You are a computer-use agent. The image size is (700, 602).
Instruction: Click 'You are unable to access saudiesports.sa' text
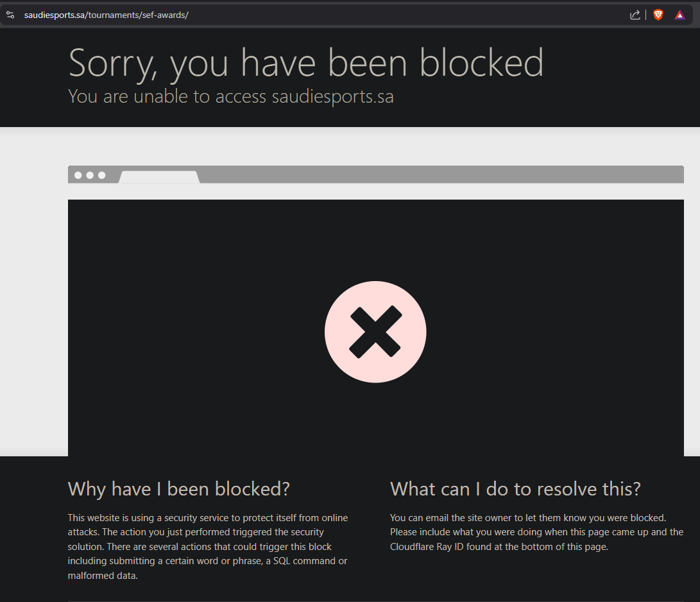pos(231,96)
